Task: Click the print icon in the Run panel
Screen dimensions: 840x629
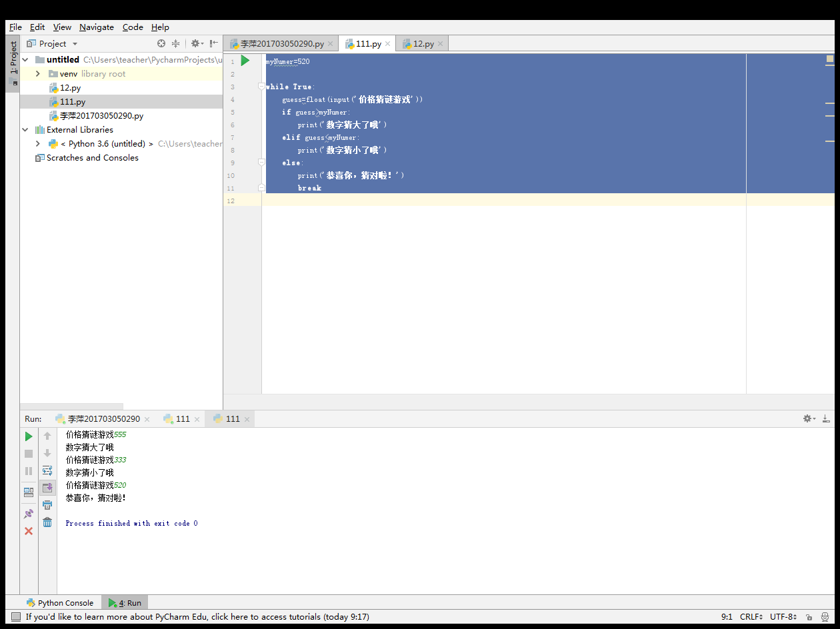Action: point(47,505)
